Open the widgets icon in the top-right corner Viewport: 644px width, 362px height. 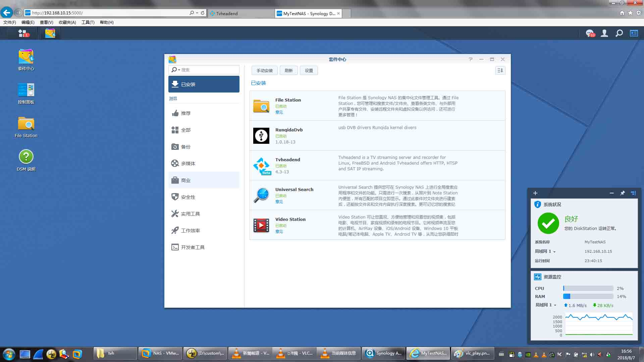634,33
